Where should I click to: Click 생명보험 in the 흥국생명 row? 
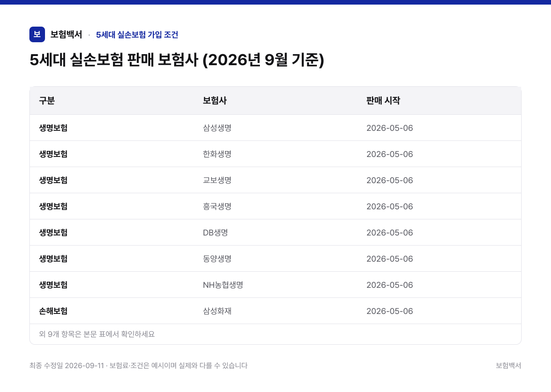53,207
